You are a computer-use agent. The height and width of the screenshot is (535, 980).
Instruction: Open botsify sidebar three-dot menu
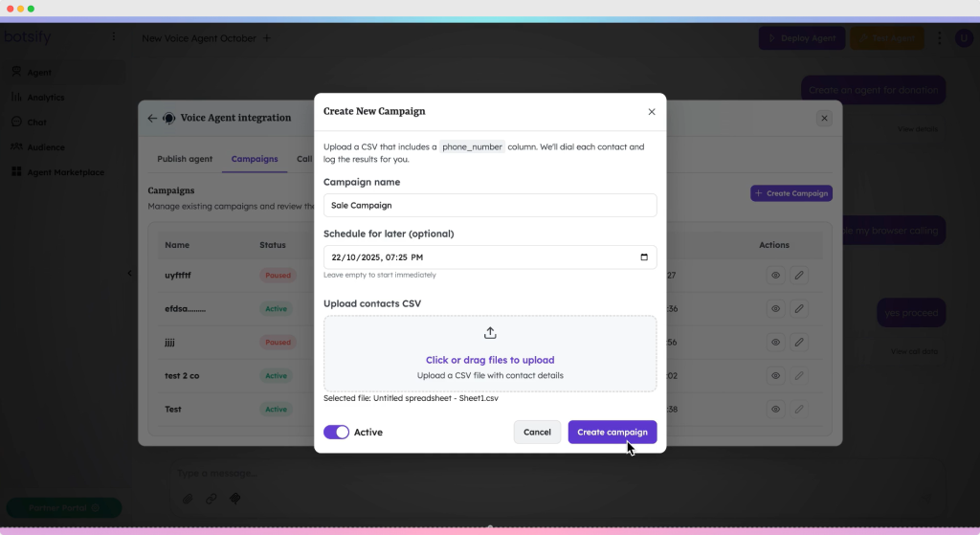(113, 37)
